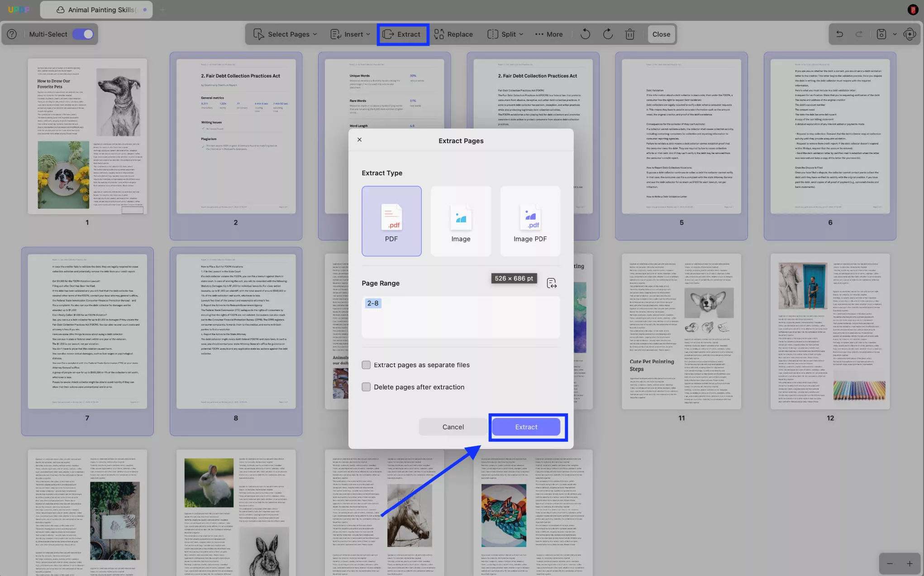Viewport: 924px width, 576px height.
Task: Click the save icon
Action: pyautogui.click(x=881, y=34)
